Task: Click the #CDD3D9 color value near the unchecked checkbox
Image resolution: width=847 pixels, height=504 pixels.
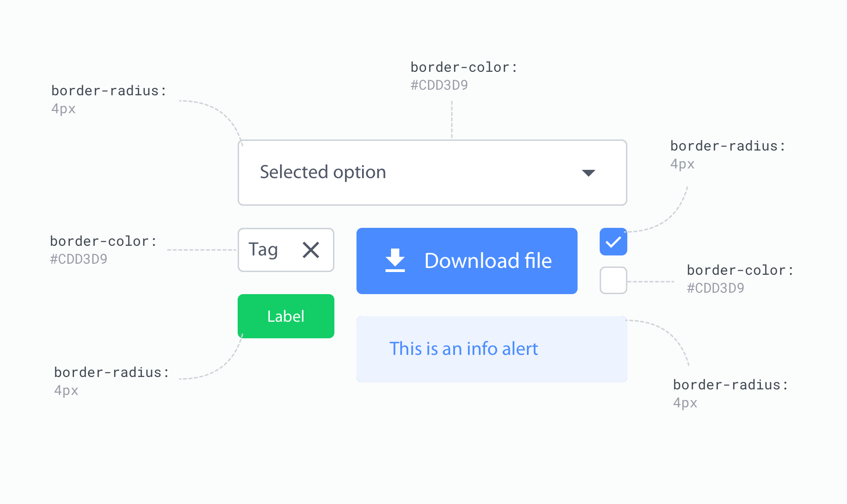Action: tap(715, 287)
